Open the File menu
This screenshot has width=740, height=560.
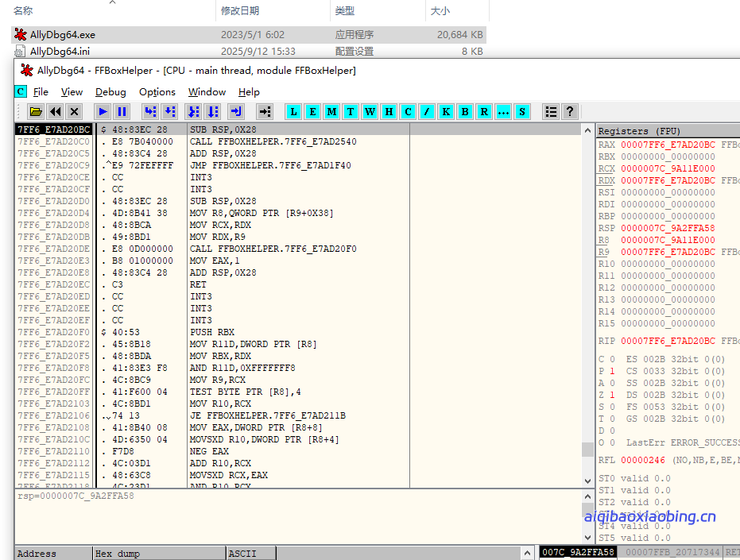[x=41, y=92]
